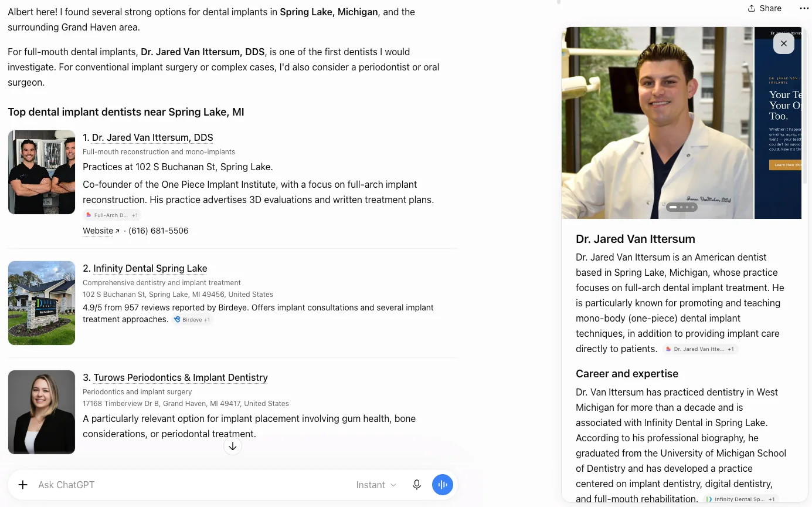The image size is (812, 507).
Task: Open the Infinity Dental Sp... source chip
Action: tap(741, 499)
